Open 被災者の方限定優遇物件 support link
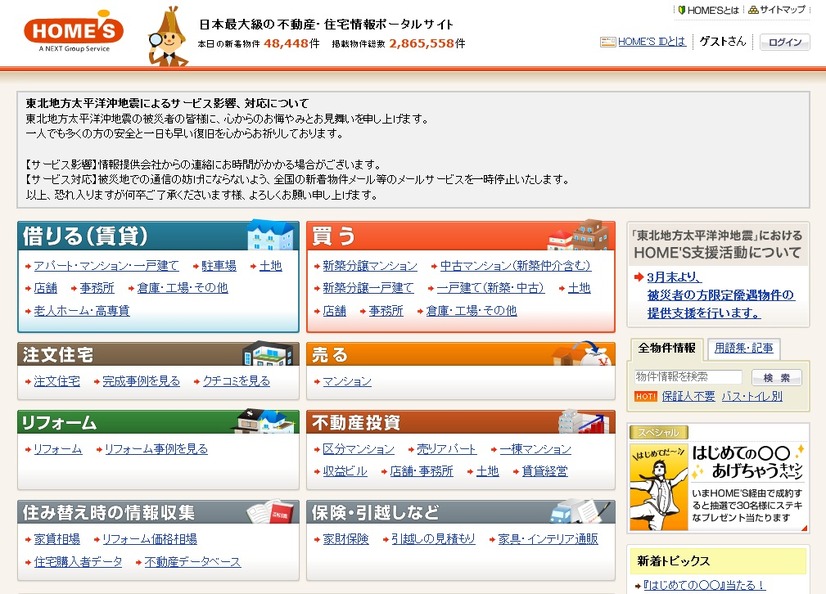Image resolution: width=826 pixels, height=594 pixels. [721, 295]
